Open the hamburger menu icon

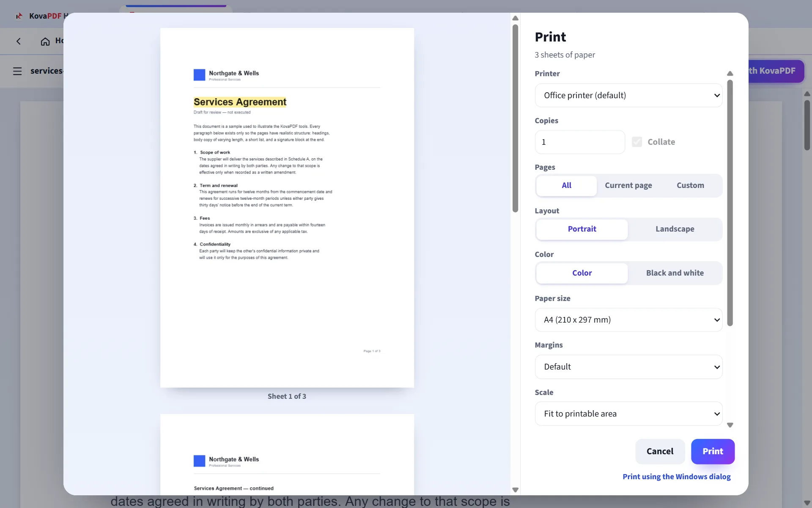(17, 71)
